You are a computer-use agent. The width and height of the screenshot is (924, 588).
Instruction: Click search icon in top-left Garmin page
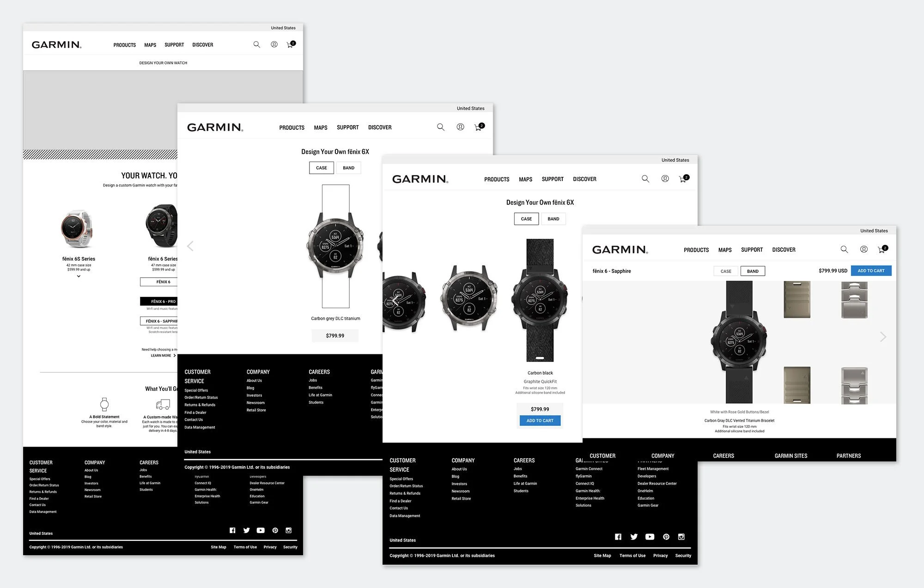[x=256, y=44]
